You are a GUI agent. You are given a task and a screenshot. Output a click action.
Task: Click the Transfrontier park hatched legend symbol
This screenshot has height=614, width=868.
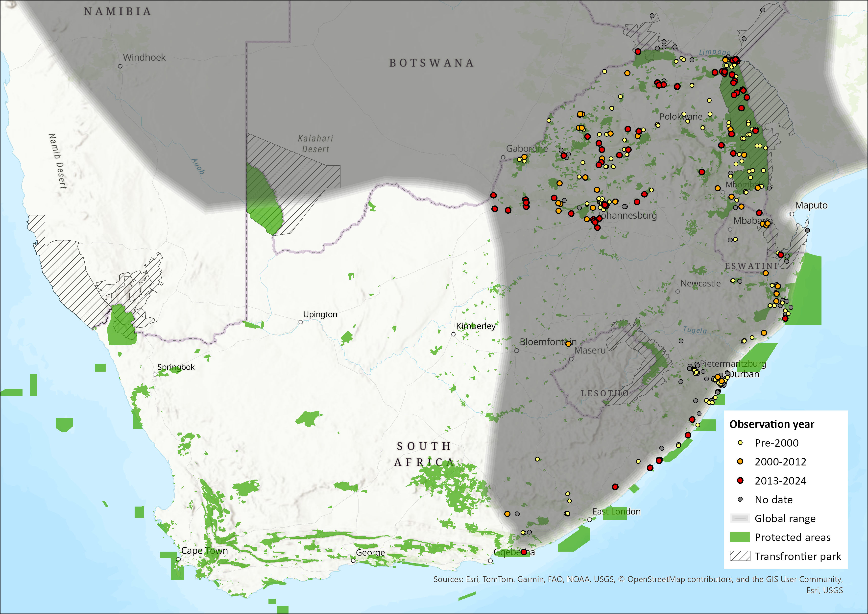(x=740, y=556)
